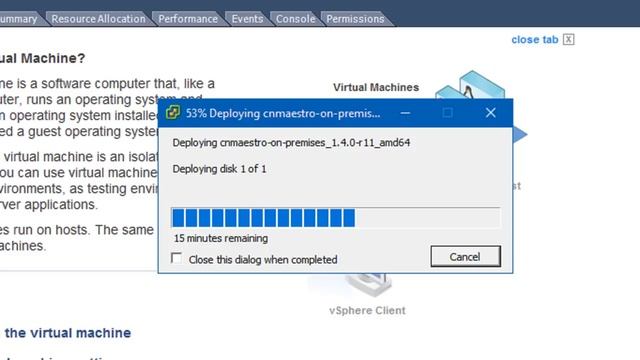Click the X icon beside close tab
This screenshot has width=640, height=360.
pos(569,39)
